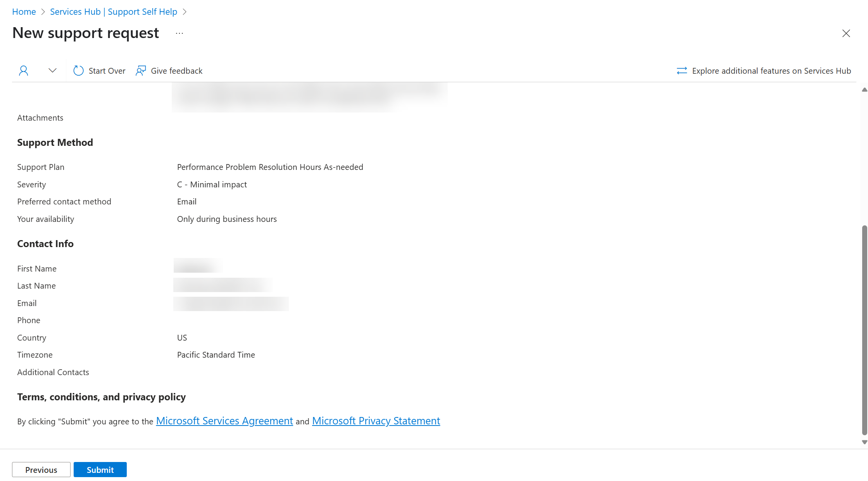The width and height of the screenshot is (868, 481).
Task: Click the Previous button
Action: 41,470
